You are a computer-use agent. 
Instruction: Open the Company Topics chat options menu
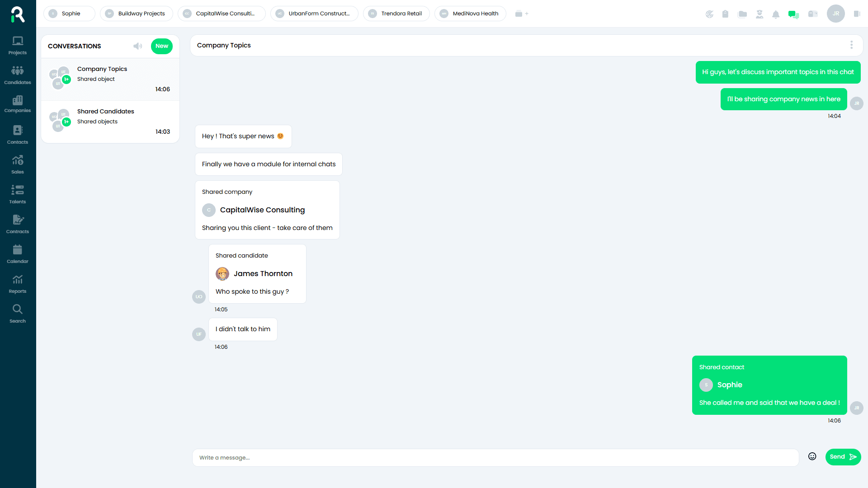pyautogui.click(x=852, y=45)
